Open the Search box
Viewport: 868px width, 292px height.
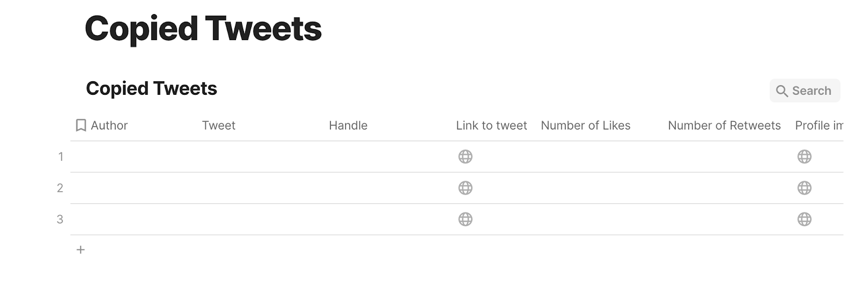(x=805, y=90)
